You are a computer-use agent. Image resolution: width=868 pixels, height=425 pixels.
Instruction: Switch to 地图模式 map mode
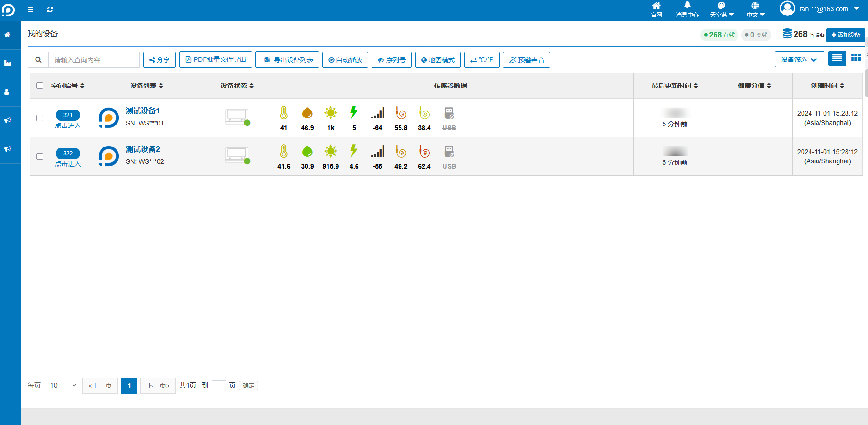pyautogui.click(x=438, y=60)
